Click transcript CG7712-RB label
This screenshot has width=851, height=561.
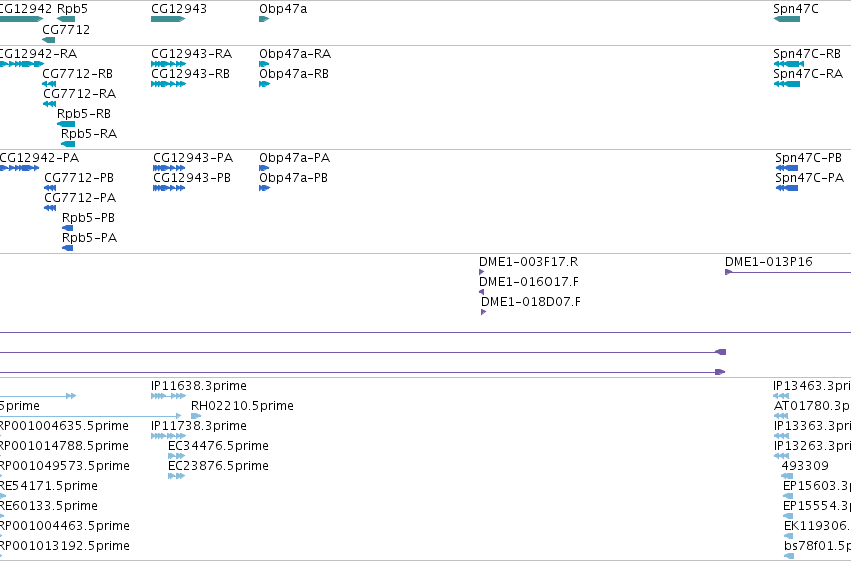78,74
